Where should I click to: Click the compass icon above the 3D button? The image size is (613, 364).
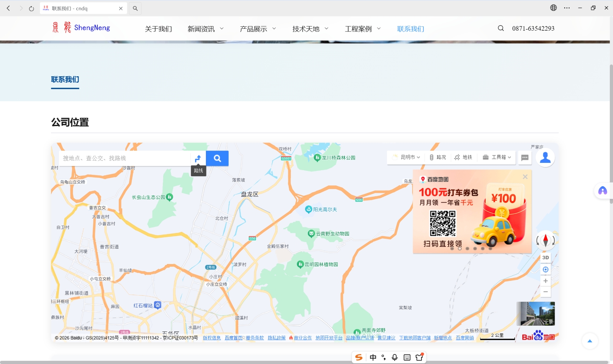(x=546, y=241)
